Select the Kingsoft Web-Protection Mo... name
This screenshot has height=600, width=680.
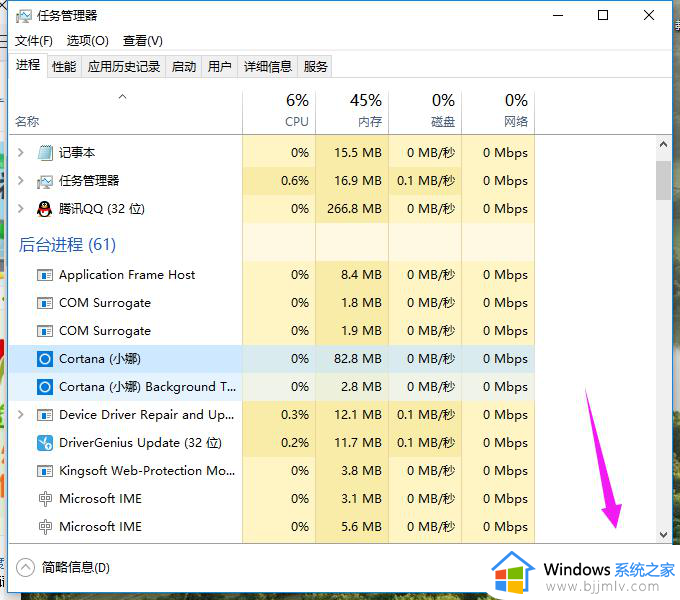[x=147, y=471]
